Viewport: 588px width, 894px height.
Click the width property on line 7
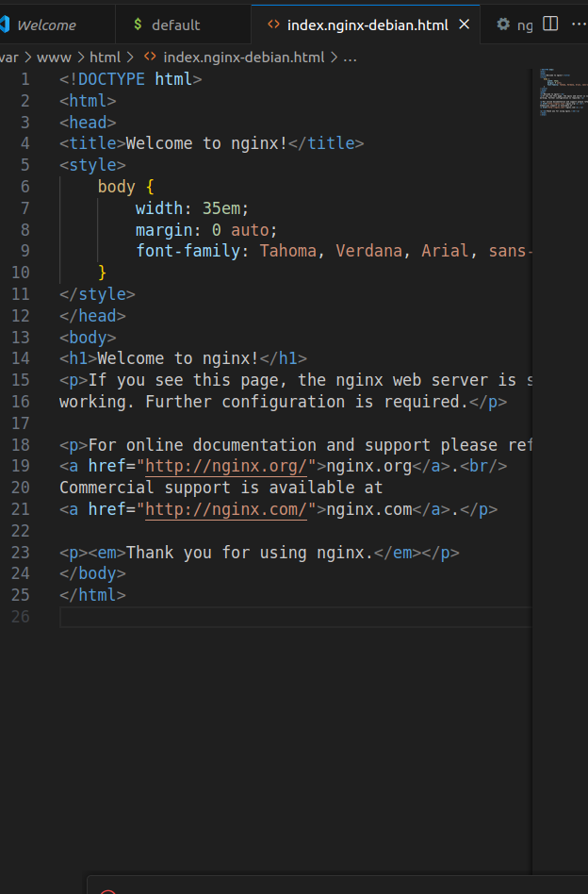159,208
